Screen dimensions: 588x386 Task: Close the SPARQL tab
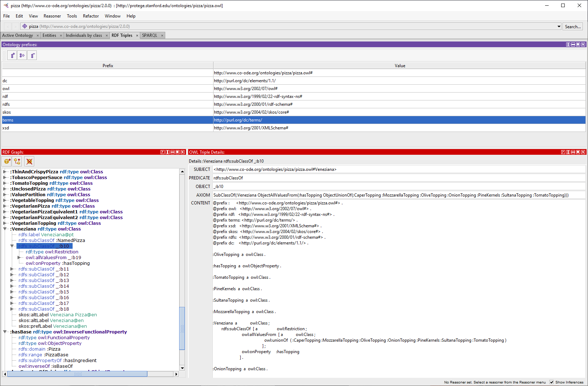(162, 35)
